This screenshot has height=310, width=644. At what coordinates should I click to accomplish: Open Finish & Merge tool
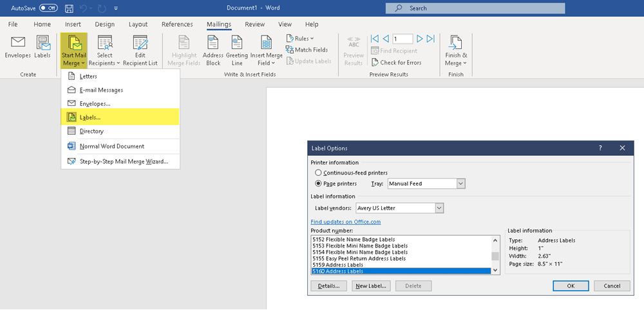point(455,51)
